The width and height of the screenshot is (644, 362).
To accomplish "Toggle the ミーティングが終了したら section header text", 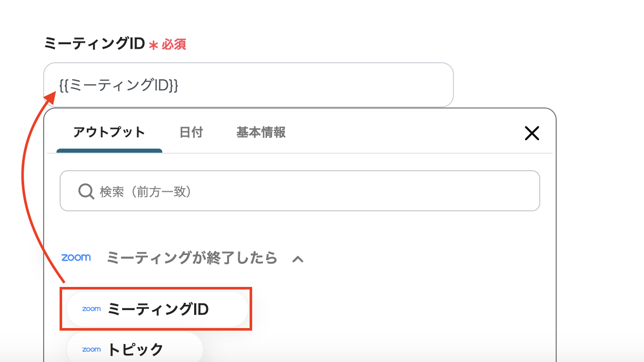I will click(x=192, y=258).
